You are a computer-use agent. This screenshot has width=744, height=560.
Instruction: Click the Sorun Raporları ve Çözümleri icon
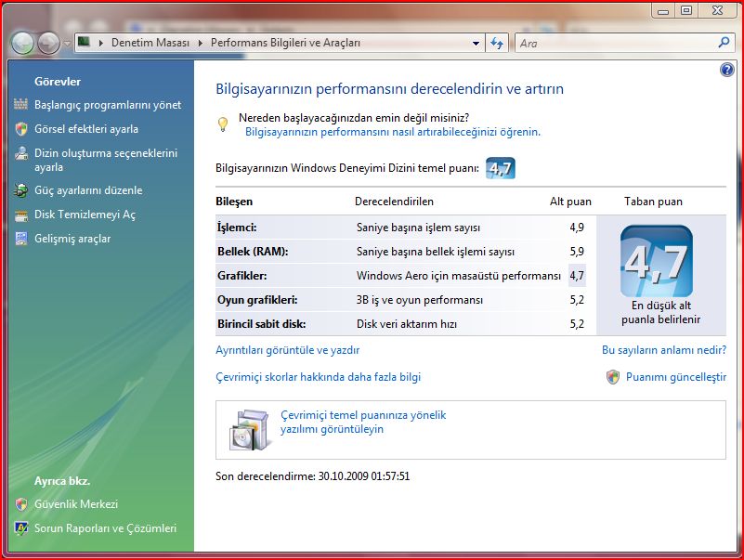20,528
